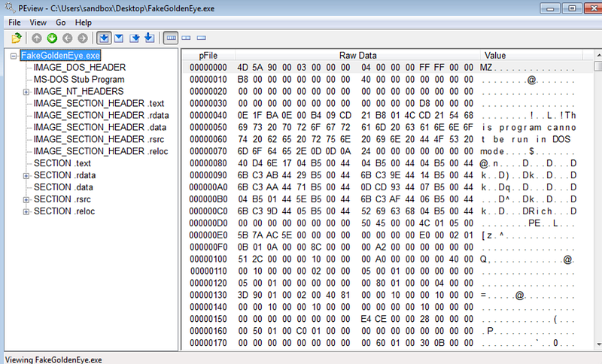602x364 pixels.
Task: Click the 'DRich' value text in row 000000C0
Action: [x=537, y=211]
